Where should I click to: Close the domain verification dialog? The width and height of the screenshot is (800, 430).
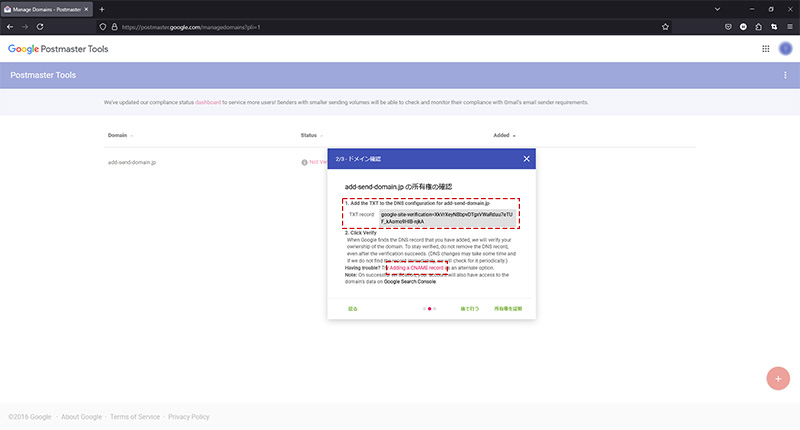point(526,159)
